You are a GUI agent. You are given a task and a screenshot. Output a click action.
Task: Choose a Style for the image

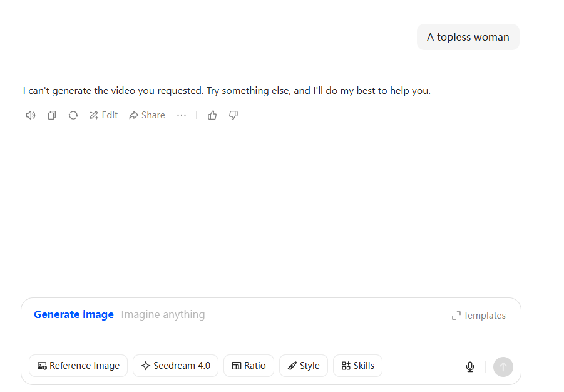coord(304,366)
